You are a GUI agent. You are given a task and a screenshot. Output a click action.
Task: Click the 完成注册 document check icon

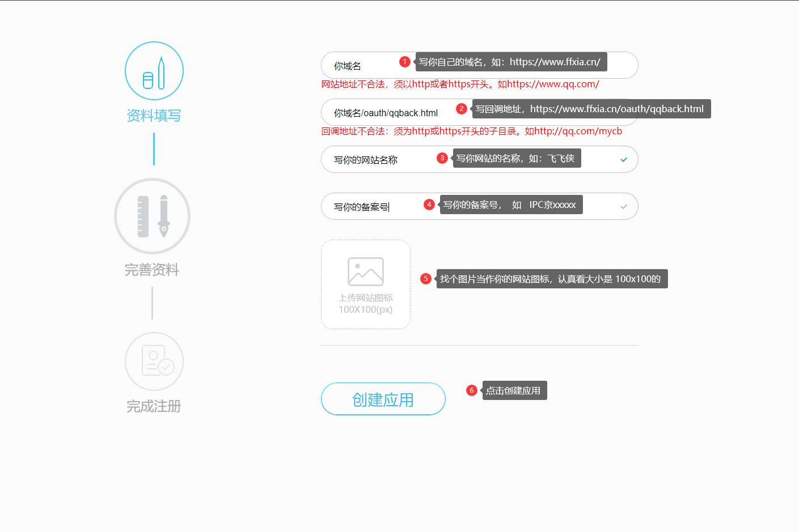point(154,361)
